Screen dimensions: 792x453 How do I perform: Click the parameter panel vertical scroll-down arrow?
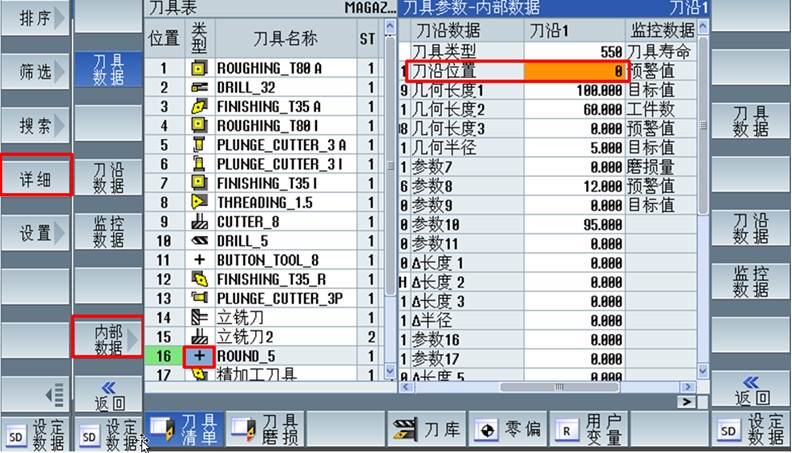coord(703,371)
